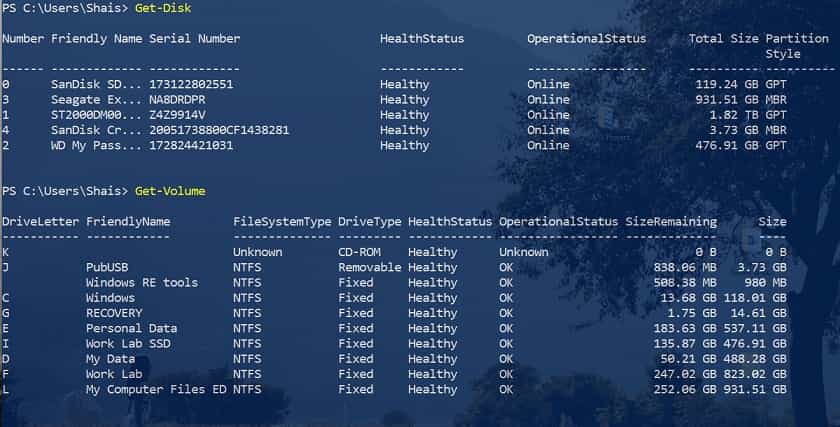Click the Removable drive type for PubUSB
This screenshot has width=840, height=427.
click(x=370, y=267)
